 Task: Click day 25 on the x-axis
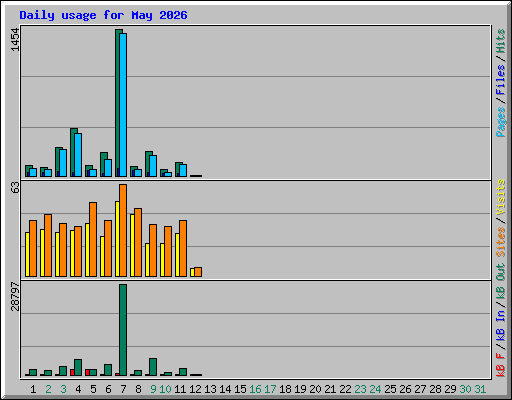(x=390, y=389)
